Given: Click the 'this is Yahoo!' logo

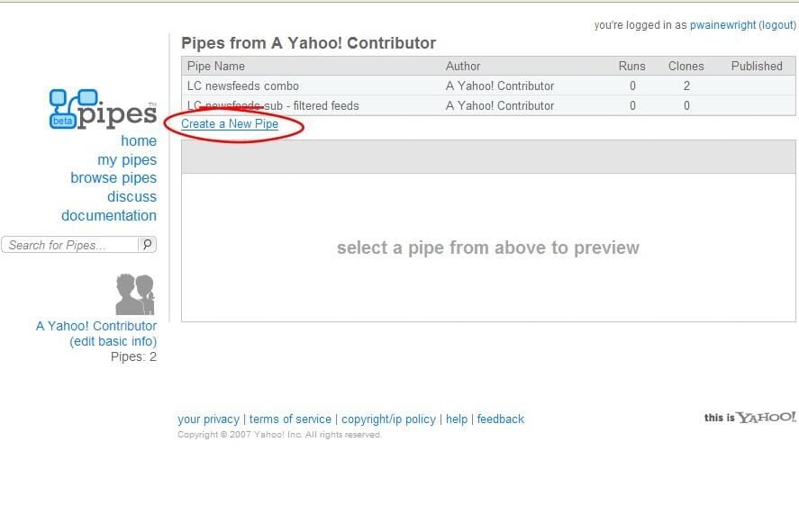Looking at the screenshot, I should (749, 418).
